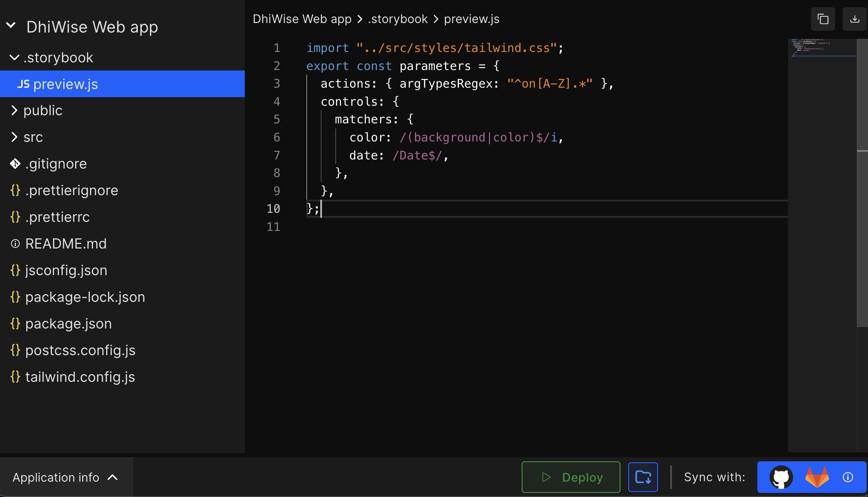Click the play icon in Deploy button
Image resolution: width=868 pixels, height=497 pixels.
point(546,477)
